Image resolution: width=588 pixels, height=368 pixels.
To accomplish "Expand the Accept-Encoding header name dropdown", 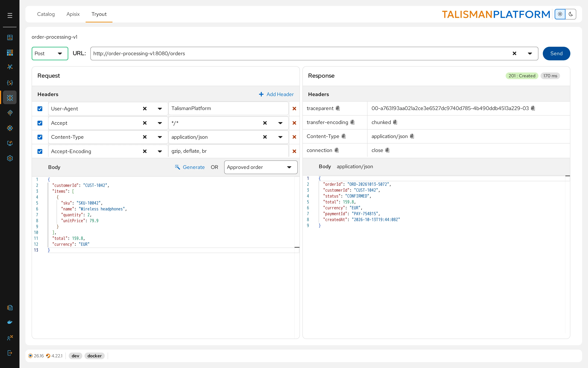I will [x=160, y=151].
